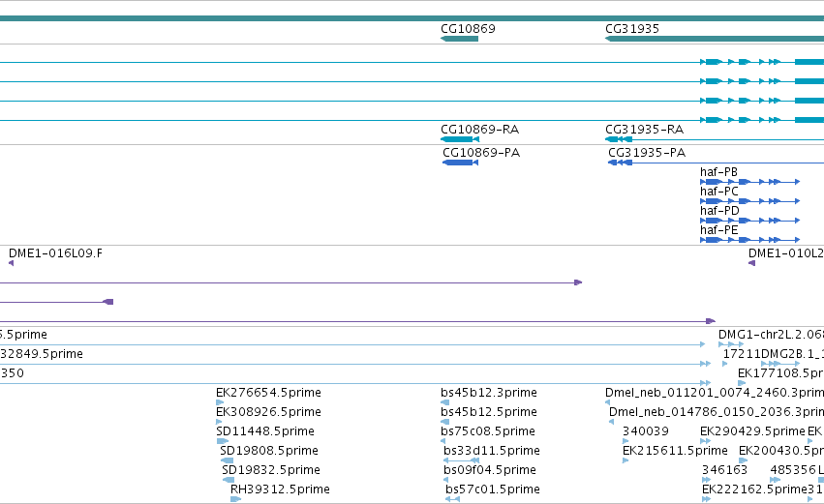
Task: Click the CG10869 teal gene bar
Action: [459, 39]
